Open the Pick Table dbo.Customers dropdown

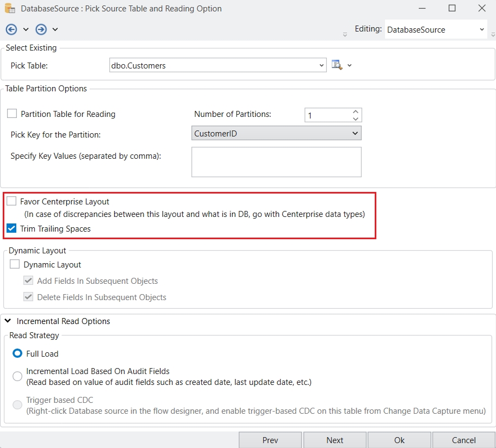pyautogui.click(x=321, y=66)
